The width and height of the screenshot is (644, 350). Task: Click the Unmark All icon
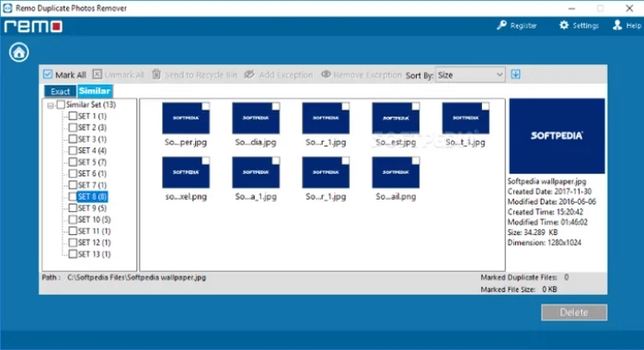97,74
